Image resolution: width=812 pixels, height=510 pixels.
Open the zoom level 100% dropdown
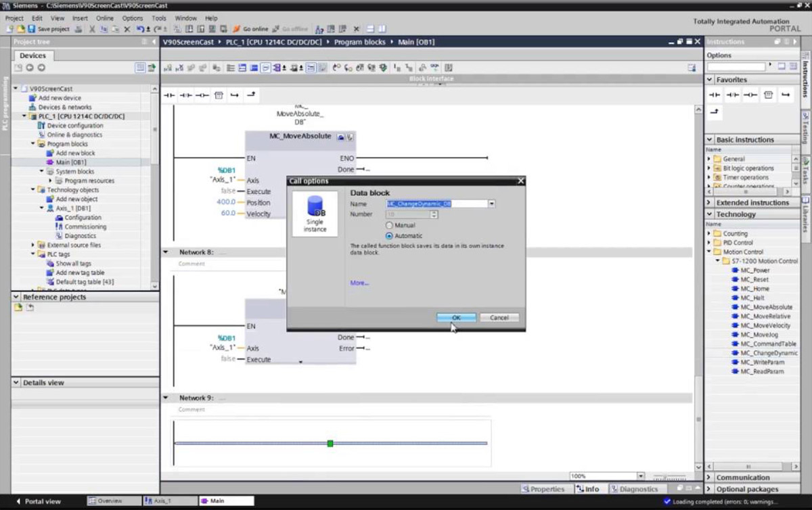tap(640, 476)
